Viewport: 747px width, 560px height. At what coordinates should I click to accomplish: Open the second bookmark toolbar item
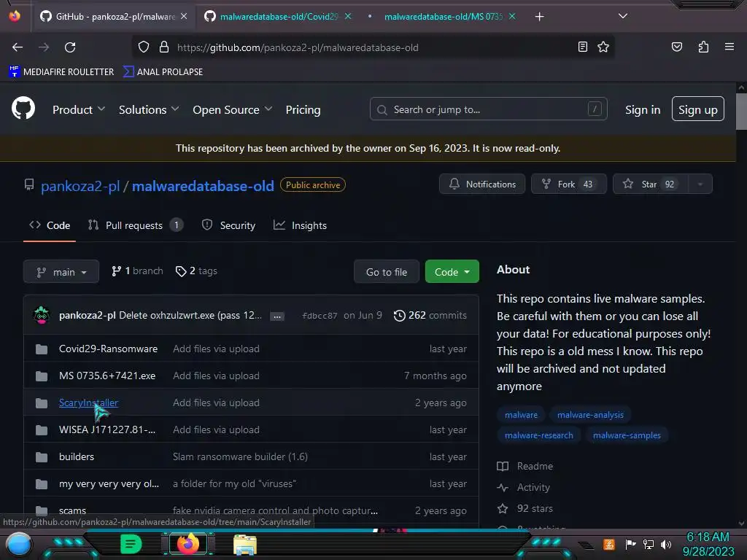click(163, 72)
